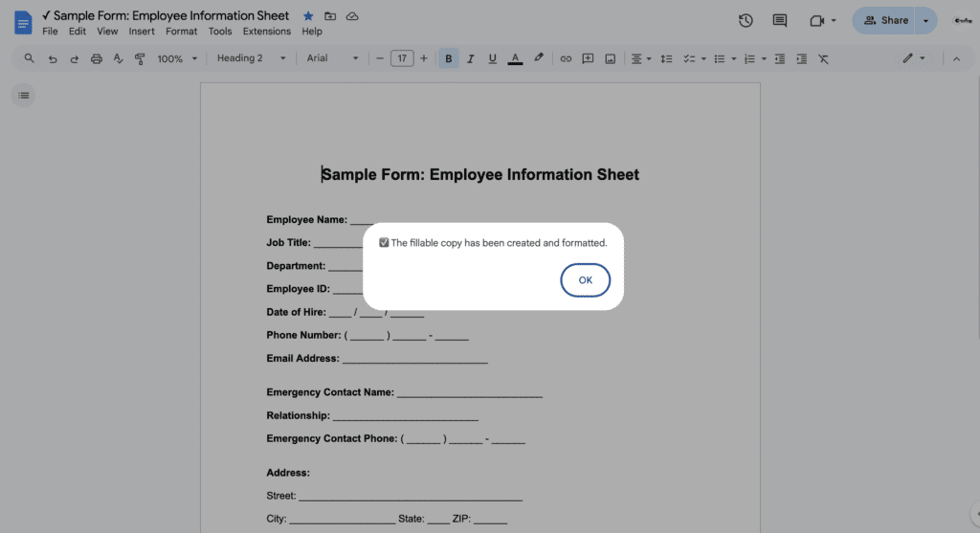Click the decrease indent icon
This screenshot has width=980, height=533.
[x=779, y=58]
